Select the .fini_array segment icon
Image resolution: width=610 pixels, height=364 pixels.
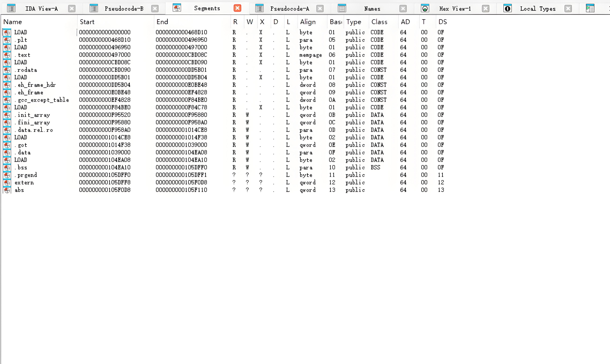pos(7,122)
